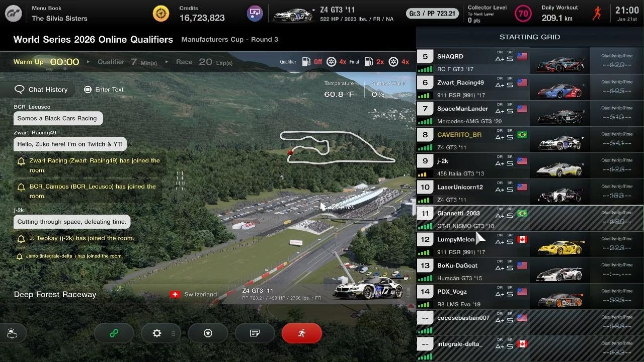Click the star badge round button
Image resolution: width=644 pixels, height=362 pixels.
click(208, 333)
